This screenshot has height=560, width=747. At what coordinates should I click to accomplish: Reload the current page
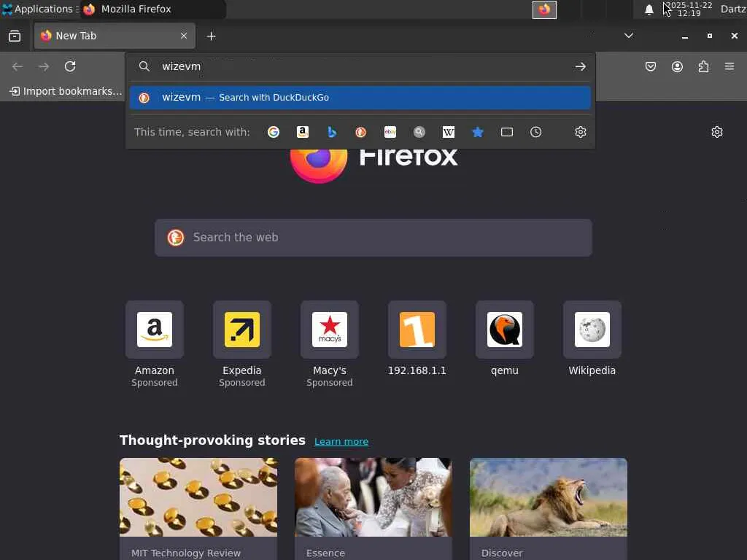[70, 66]
